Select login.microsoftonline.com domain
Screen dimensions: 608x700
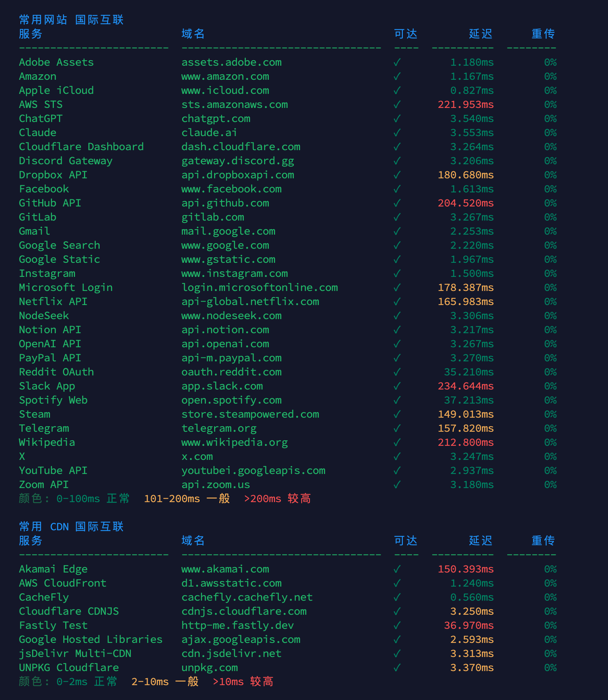[x=259, y=287]
